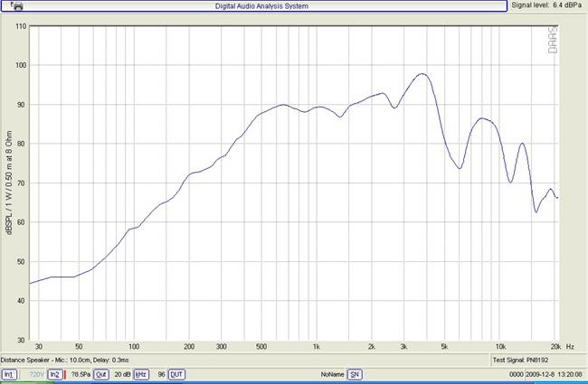Click the Signal level readout at top right
Viewport: 588px width, 384px height.
click(547, 5)
